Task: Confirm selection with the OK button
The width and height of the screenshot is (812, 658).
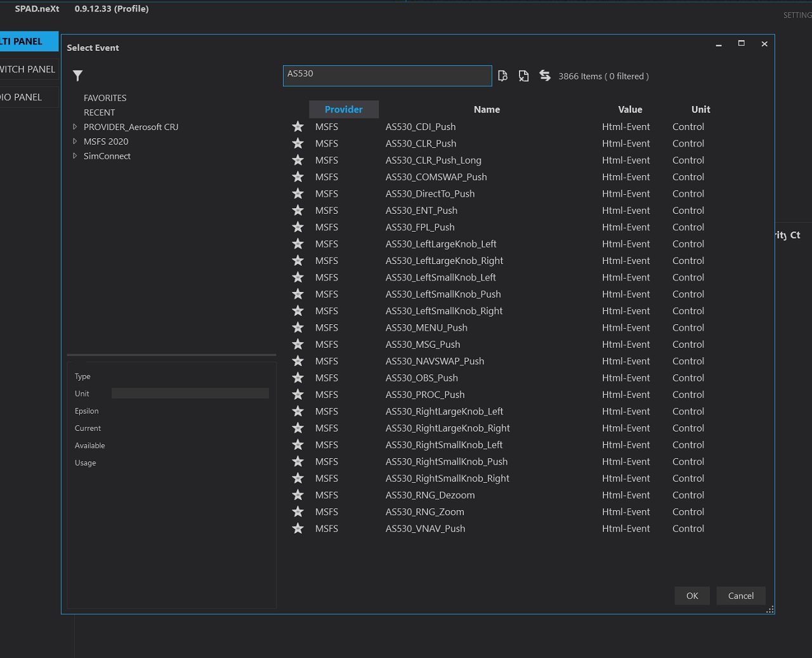Action: pos(692,596)
